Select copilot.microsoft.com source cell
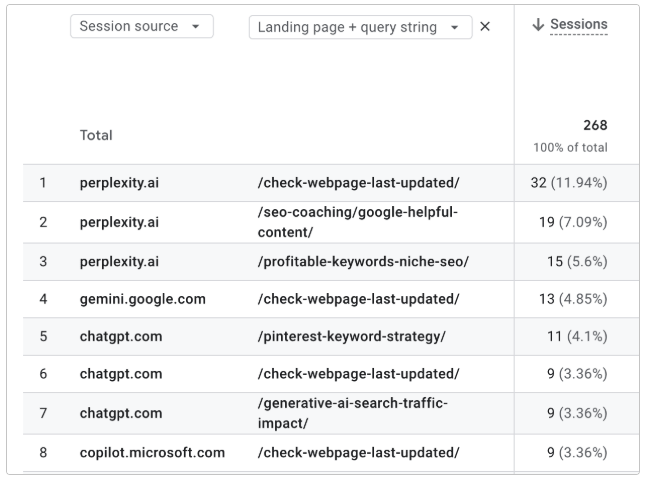Image resolution: width=645 pixels, height=478 pixels. coord(152,452)
